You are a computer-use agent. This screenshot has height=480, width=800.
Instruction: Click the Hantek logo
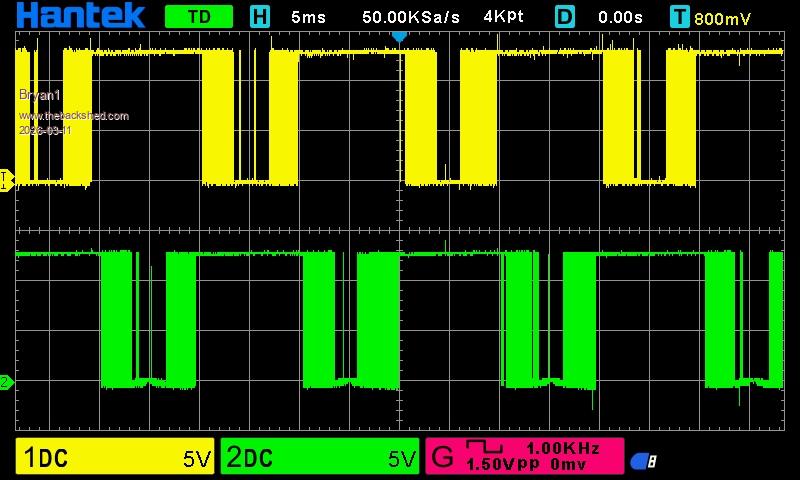click(x=82, y=16)
